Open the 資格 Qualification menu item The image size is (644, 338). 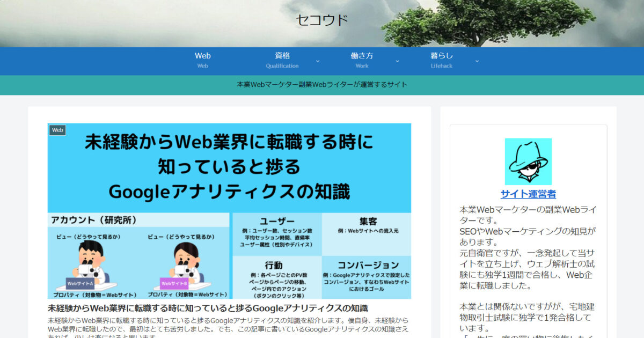282,61
